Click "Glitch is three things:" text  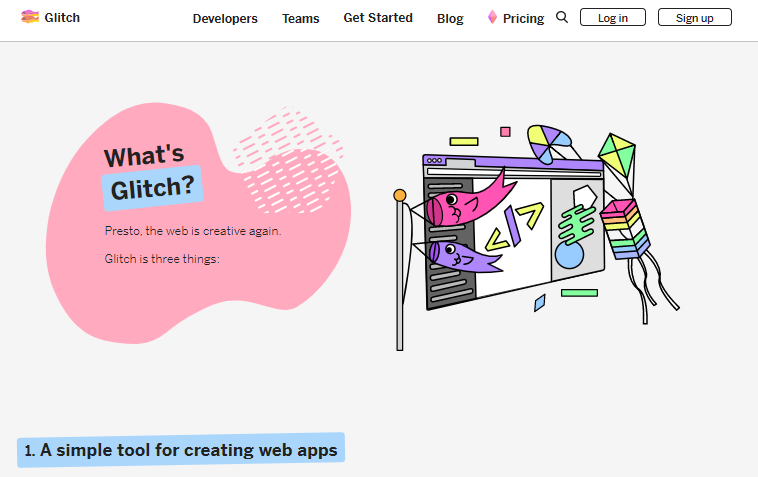click(162, 259)
